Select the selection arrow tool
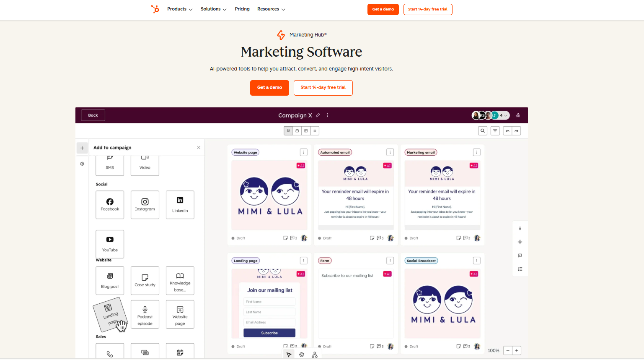644x360 pixels. pos(289,354)
